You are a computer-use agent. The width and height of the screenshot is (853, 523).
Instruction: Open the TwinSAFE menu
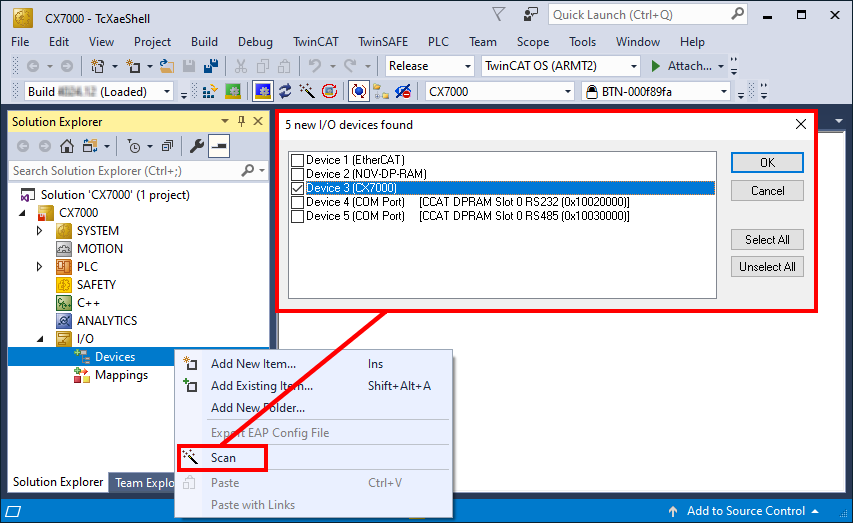click(x=382, y=42)
